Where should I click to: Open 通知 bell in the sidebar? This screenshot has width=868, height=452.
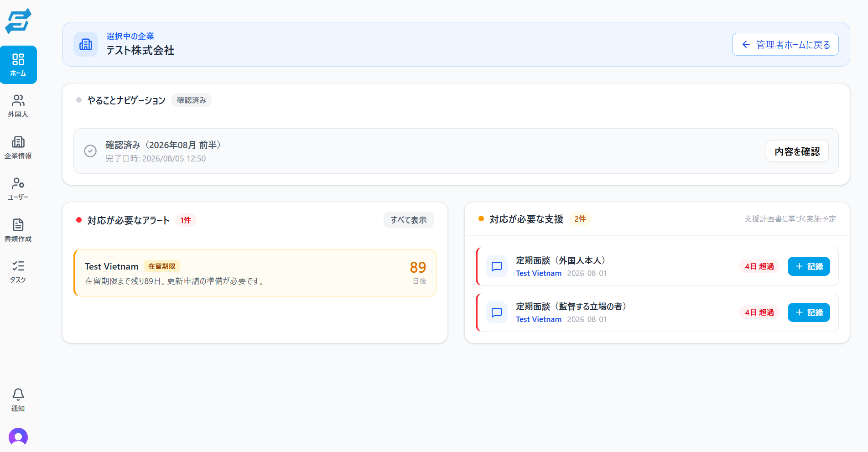tap(18, 400)
